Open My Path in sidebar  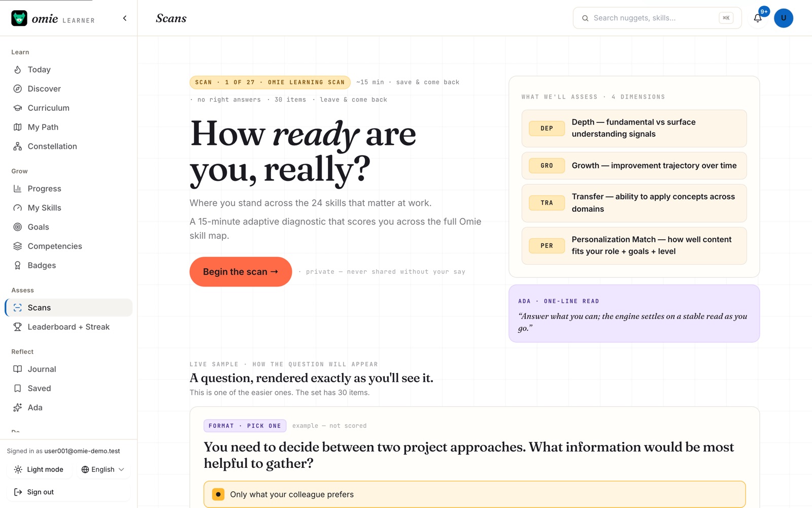coord(69,127)
